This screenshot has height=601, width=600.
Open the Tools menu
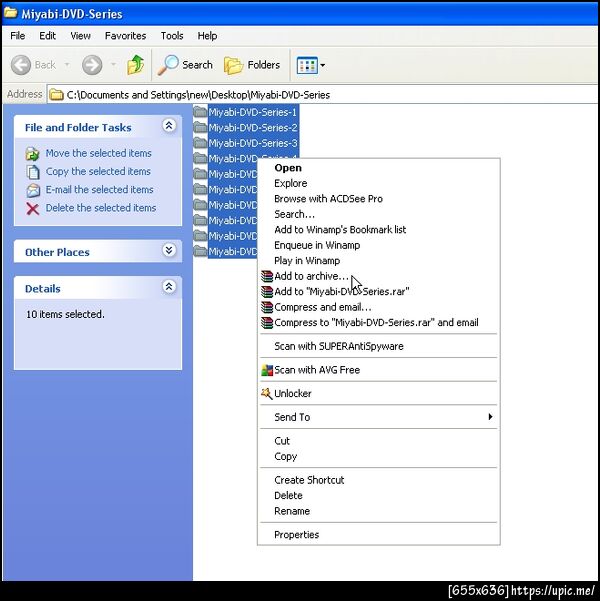click(172, 36)
